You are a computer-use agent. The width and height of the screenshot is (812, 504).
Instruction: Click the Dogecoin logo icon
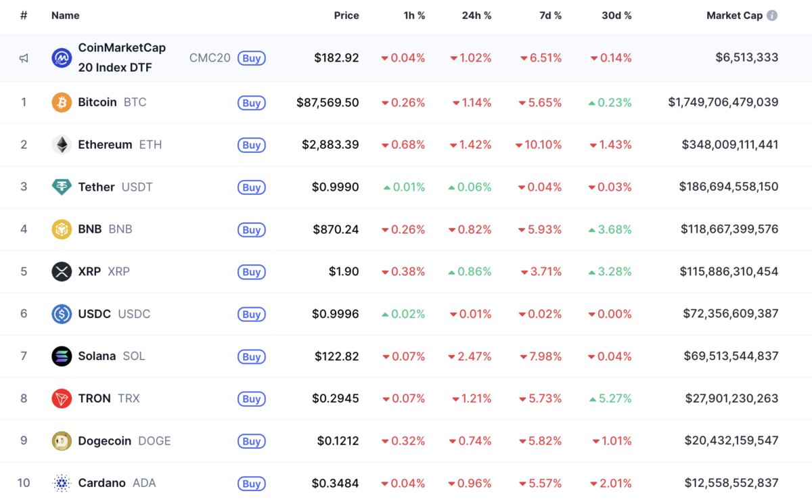click(x=62, y=441)
